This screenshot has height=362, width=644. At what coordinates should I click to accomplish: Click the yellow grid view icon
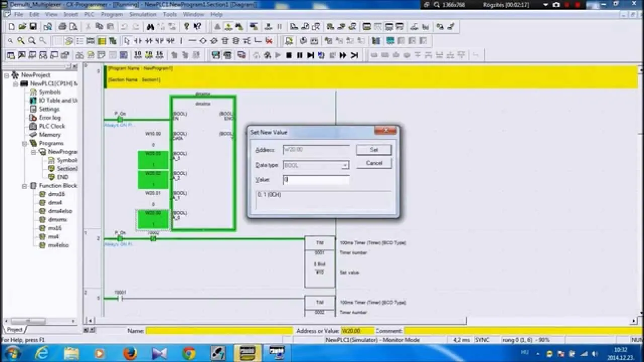tap(102, 41)
